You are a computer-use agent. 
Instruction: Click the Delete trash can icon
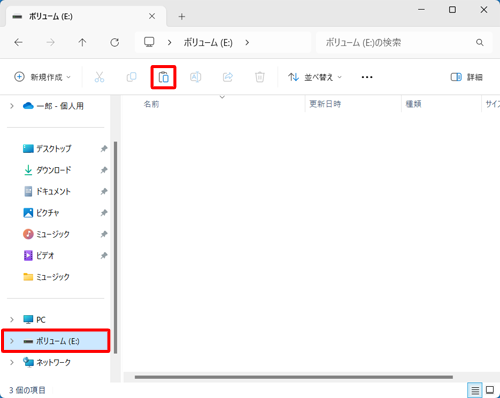tap(260, 77)
